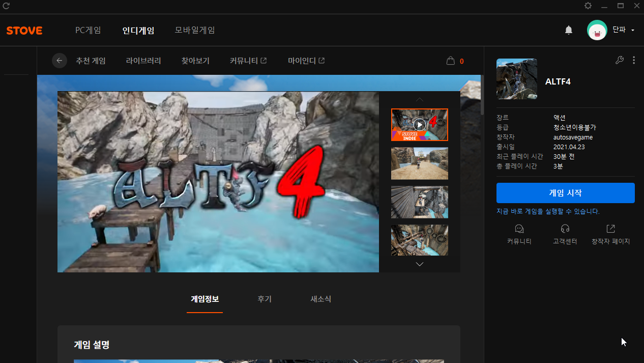Click the refresh icon in title bar

pyautogui.click(x=6, y=6)
